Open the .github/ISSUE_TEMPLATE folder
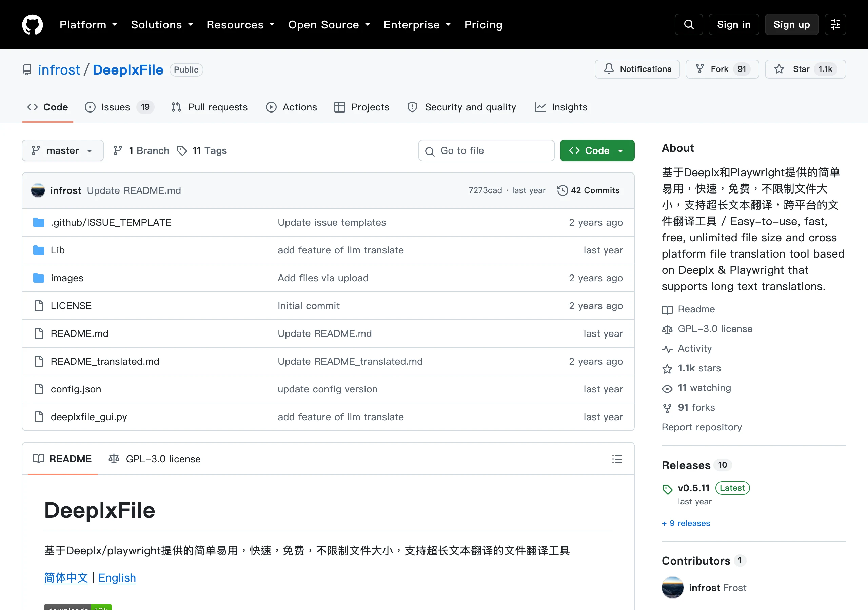Image resolution: width=868 pixels, height=610 pixels. pyautogui.click(x=111, y=222)
